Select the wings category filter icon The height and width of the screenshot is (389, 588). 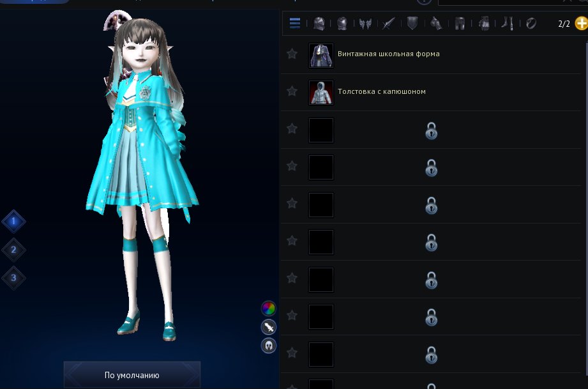tap(365, 24)
